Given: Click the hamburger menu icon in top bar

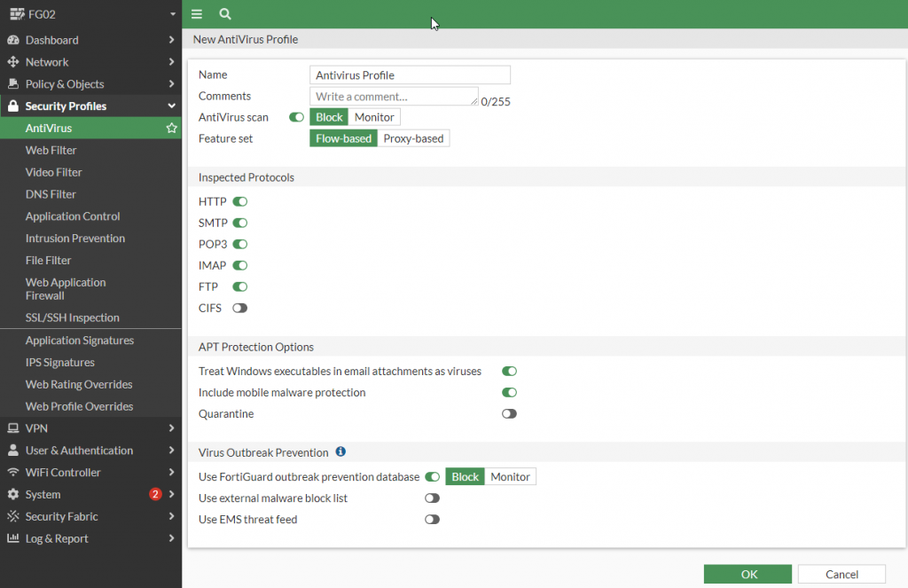Looking at the screenshot, I should click(x=197, y=14).
